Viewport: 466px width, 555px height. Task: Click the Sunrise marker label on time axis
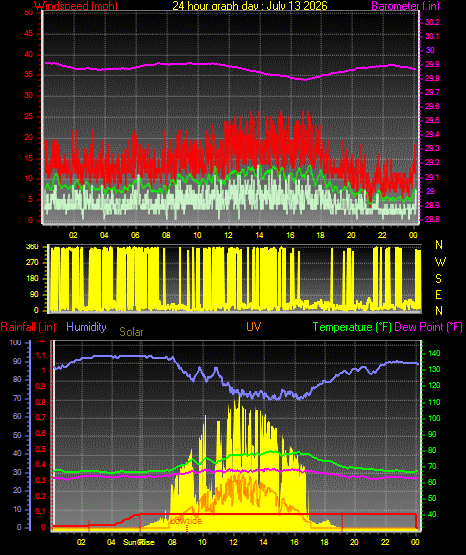tap(139, 542)
